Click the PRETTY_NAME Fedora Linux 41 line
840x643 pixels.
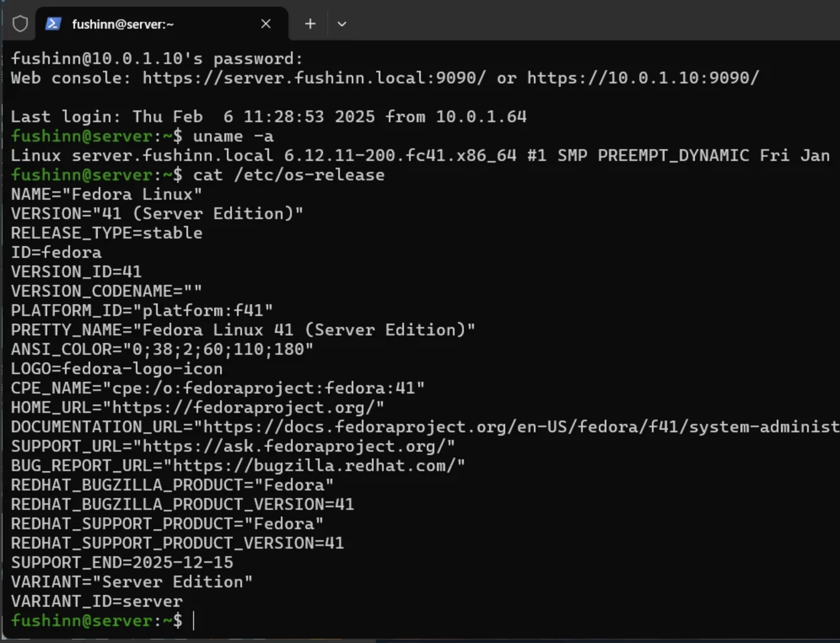coord(243,330)
